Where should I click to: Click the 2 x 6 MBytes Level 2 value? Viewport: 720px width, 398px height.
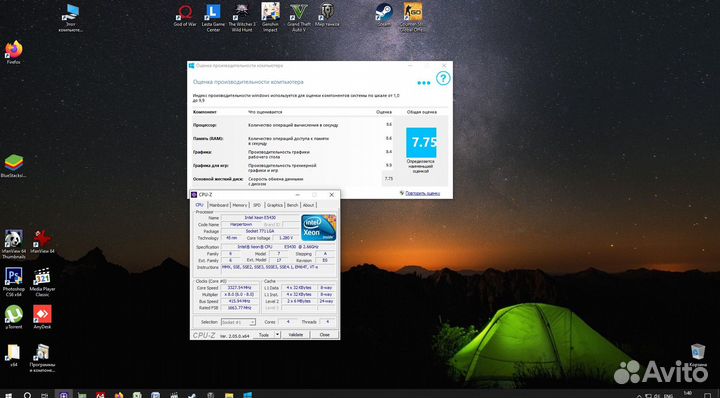(x=299, y=301)
